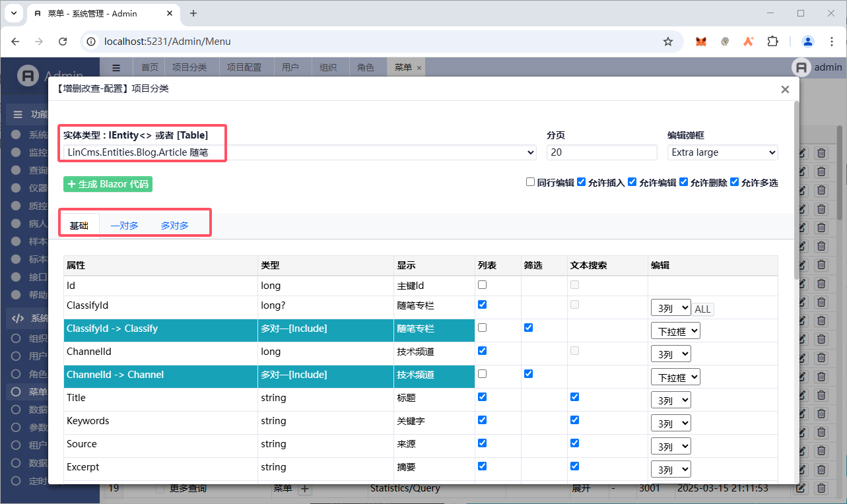Open the Extensions puzzle menu
The width and height of the screenshot is (847, 504).
772,42
